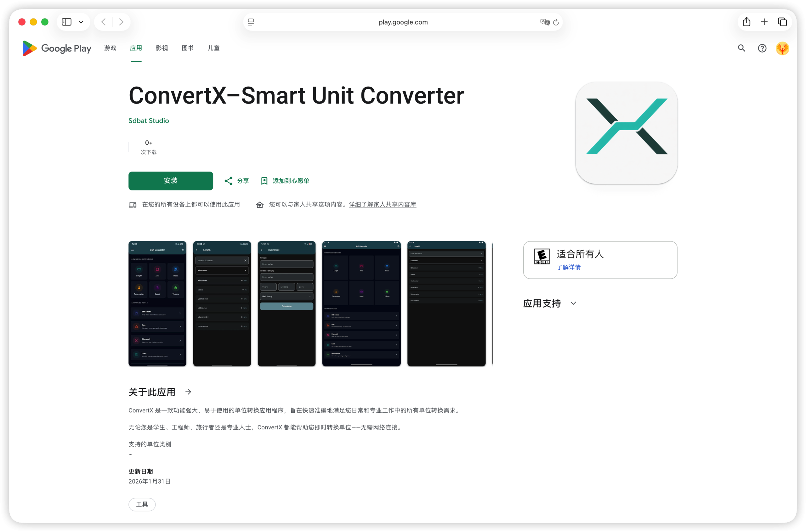806x532 pixels.
Task: Show the tab overview icon
Action: point(782,22)
